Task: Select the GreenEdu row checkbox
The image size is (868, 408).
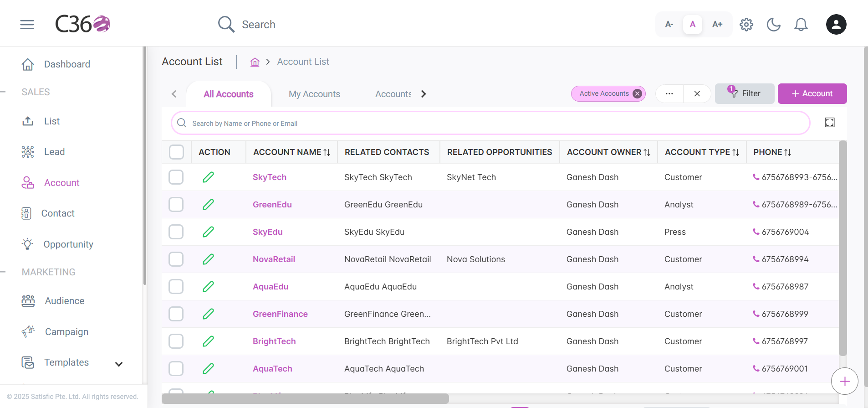Action: click(176, 204)
